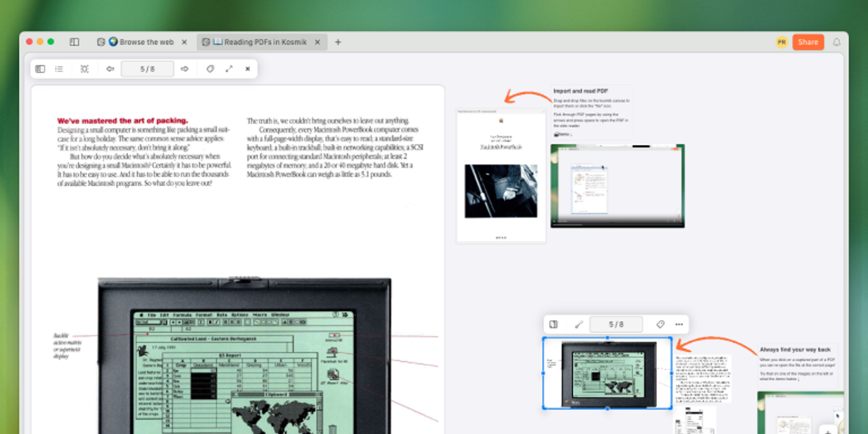The height and width of the screenshot is (434, 868).
Task: Go to the next PDF page
Action: 184,69
